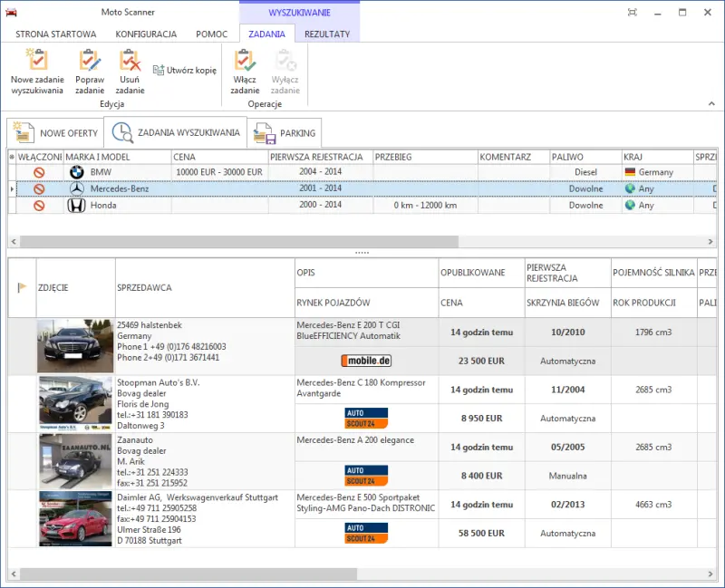This screenshot has width=725, height=588.
Task: Open the KONFIGURACJA ribbon tab
Action: click(146, 34)
